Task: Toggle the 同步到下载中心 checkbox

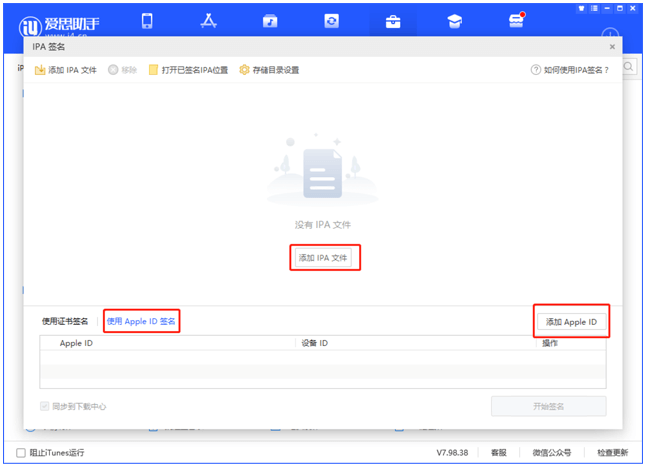Action: coord(44,406)
